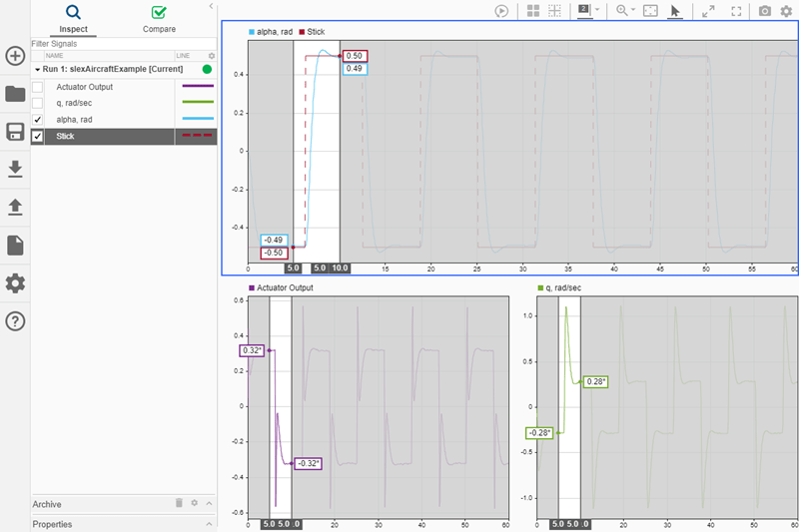
Task: Switch to the Inspect tab
Action: [x=73, y=18]
